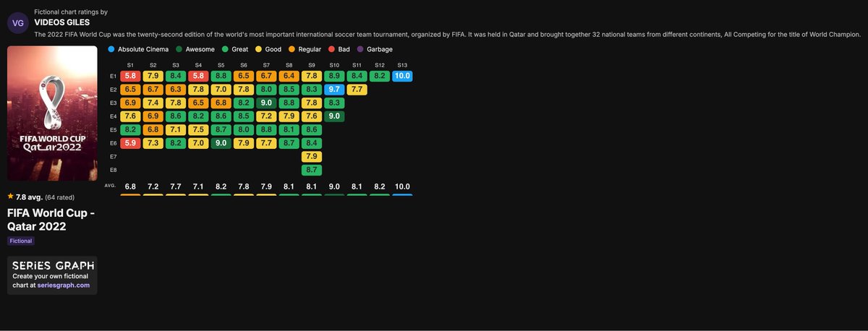Select the S10 E1 cell rated 8.9

334,76
